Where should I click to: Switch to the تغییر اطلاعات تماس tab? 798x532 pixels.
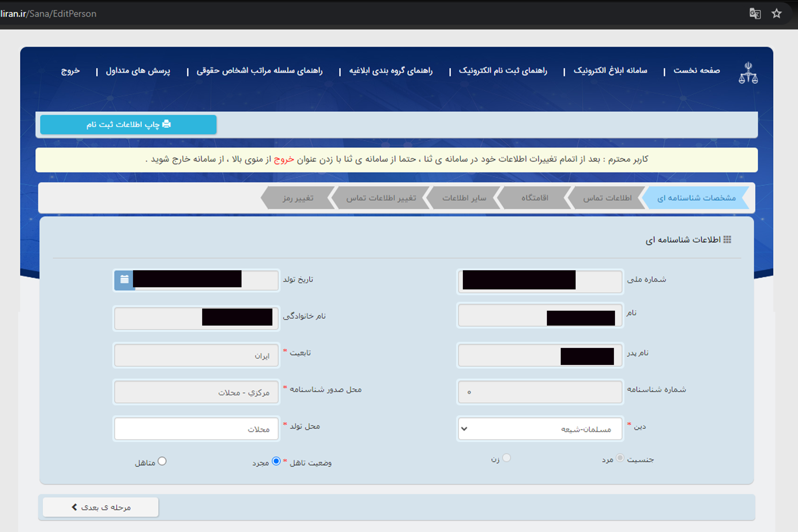(381, 198)
